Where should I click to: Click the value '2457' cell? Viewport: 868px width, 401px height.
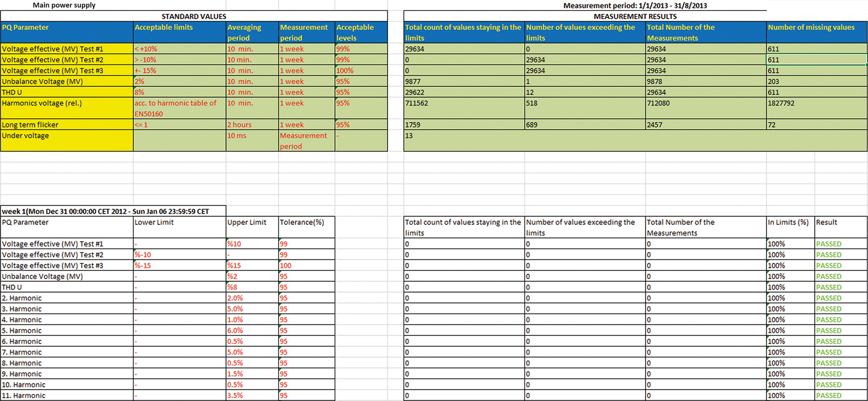coord(706,125)
